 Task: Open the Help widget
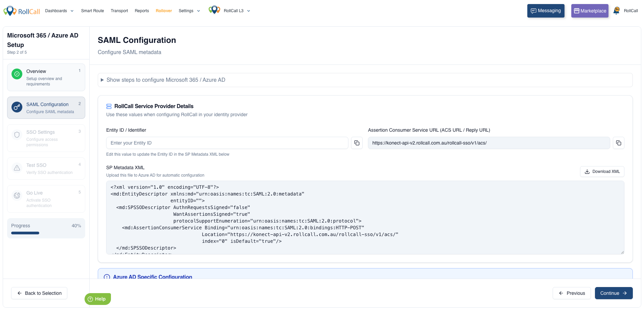97,299
